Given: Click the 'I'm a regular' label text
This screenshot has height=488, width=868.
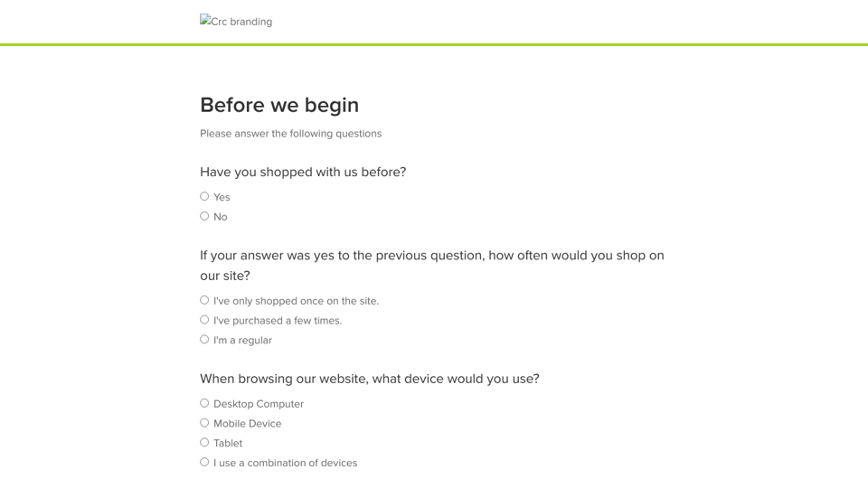Looking at the screenshot, I should click(242, 341).
